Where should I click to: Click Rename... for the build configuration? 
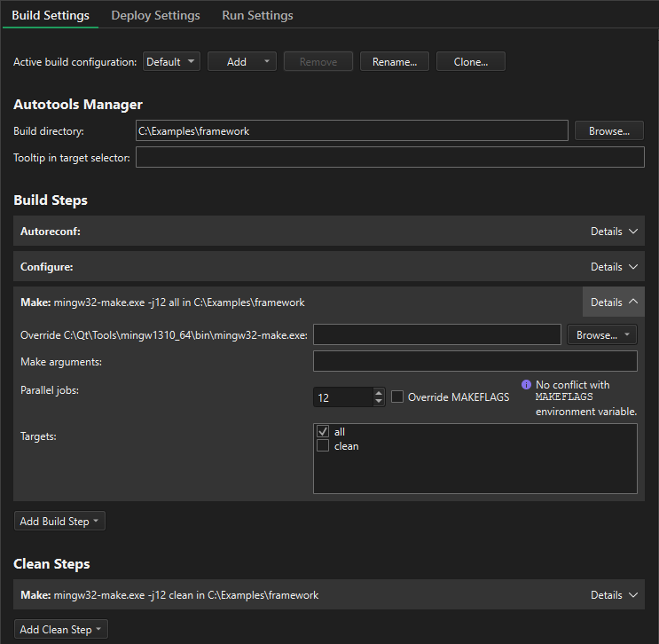[395, 62]
